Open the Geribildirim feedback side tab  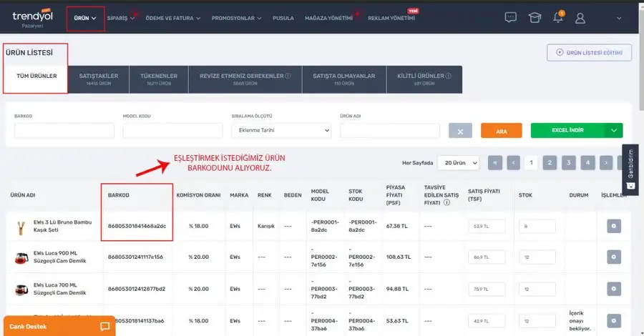pos(630,169)
